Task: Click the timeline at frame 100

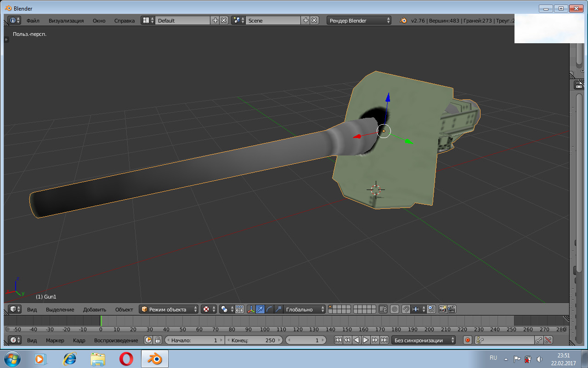Action: pyautogui.click(x=265, y=321)
